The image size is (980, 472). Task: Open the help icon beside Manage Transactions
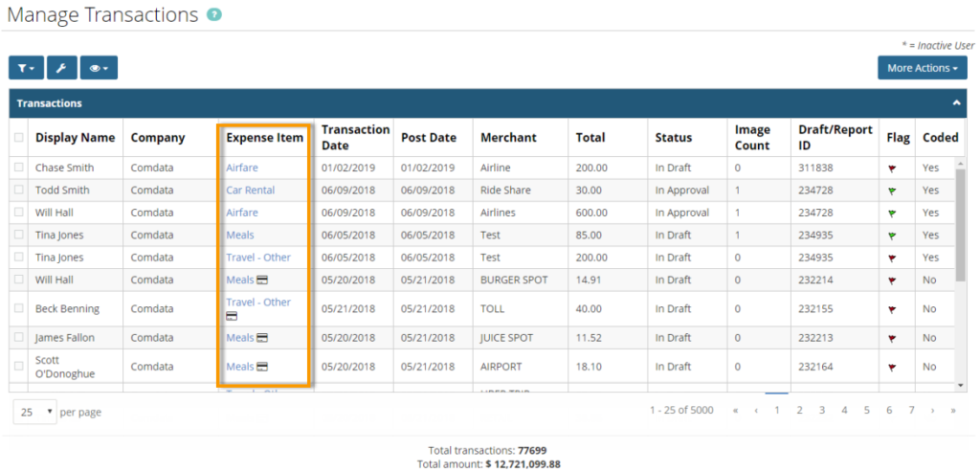tap(215, 14)
